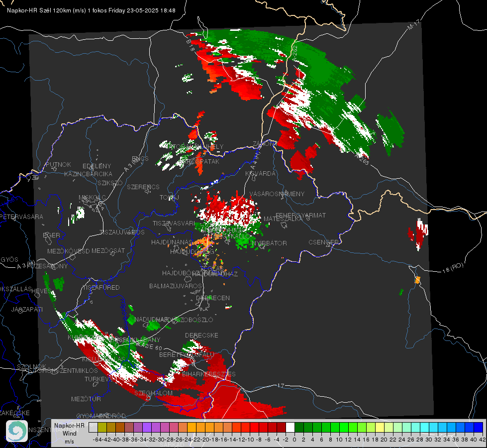
Task: Select the cyan swatch between 28 and 30
Action: click(424, 427)
